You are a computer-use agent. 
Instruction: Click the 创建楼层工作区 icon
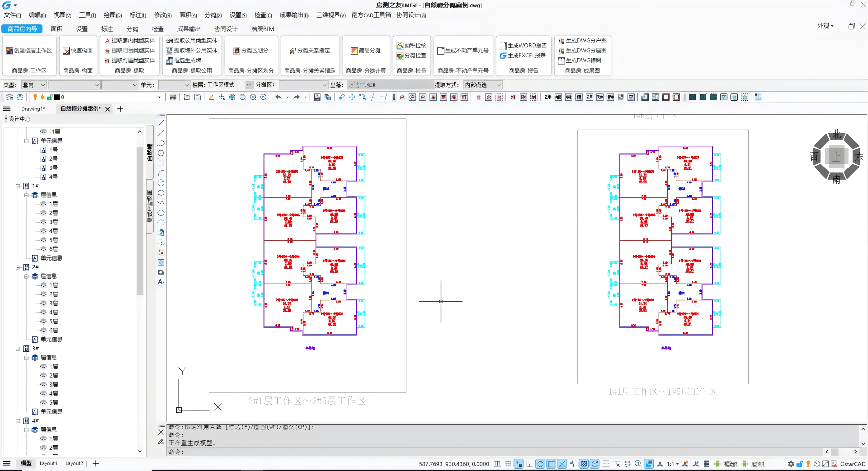(9, 51)
